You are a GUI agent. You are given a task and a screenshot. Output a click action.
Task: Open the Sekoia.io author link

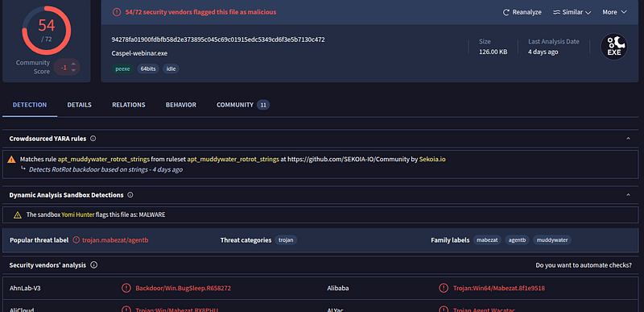pos(432,159)
